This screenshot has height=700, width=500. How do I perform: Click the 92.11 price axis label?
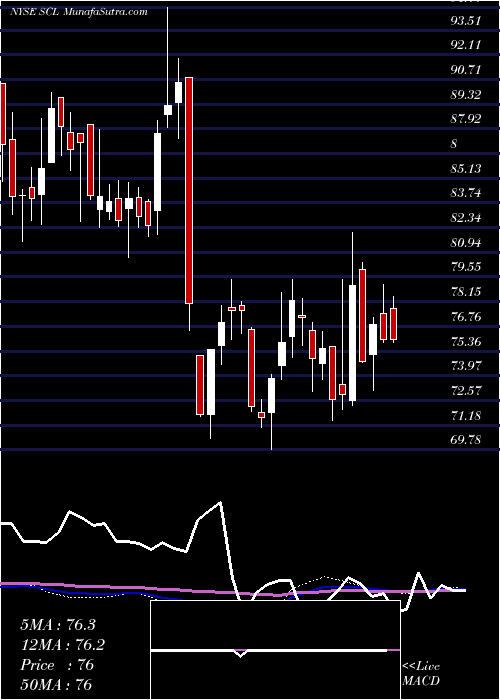point(466,45)
